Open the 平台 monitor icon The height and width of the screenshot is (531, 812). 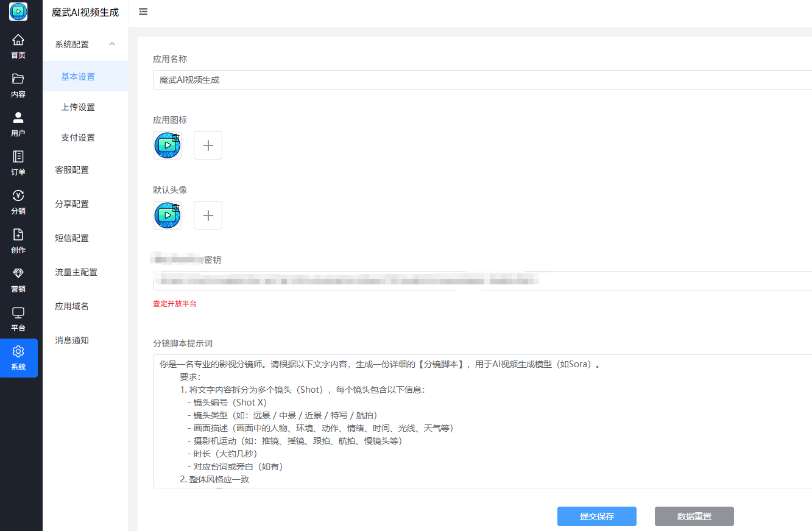click(x=18, y=312)
